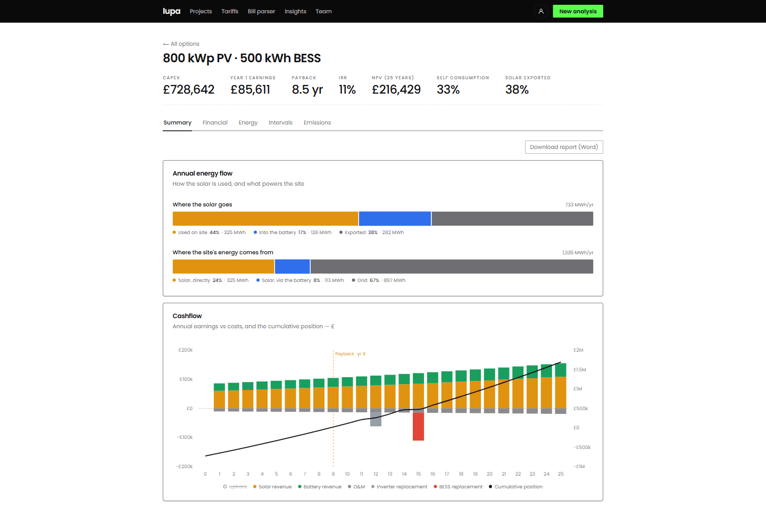Download report (Word)

pos(564,147)
